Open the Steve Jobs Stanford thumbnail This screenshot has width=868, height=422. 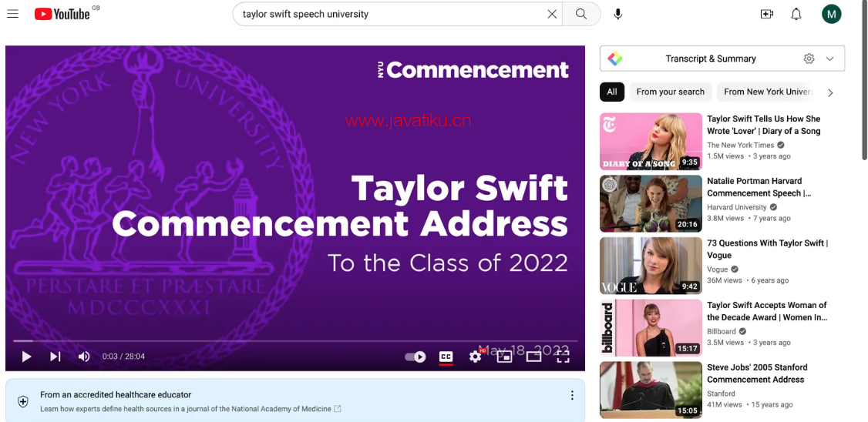point(651,390)
